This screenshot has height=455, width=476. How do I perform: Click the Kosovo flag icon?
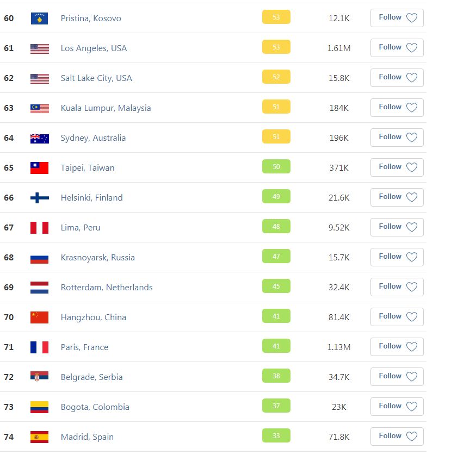point(40,18)
